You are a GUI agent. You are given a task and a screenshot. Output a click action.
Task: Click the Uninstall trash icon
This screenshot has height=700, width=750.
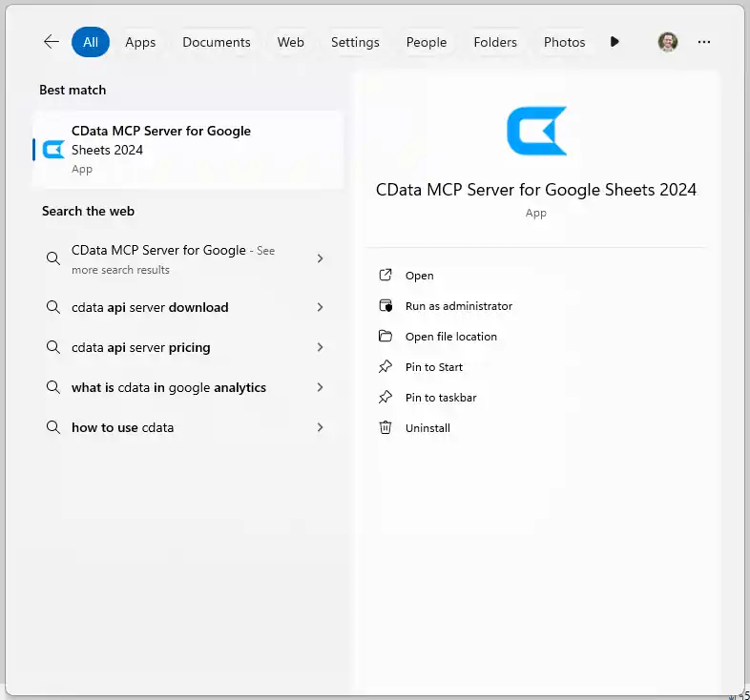coord(385,428)
